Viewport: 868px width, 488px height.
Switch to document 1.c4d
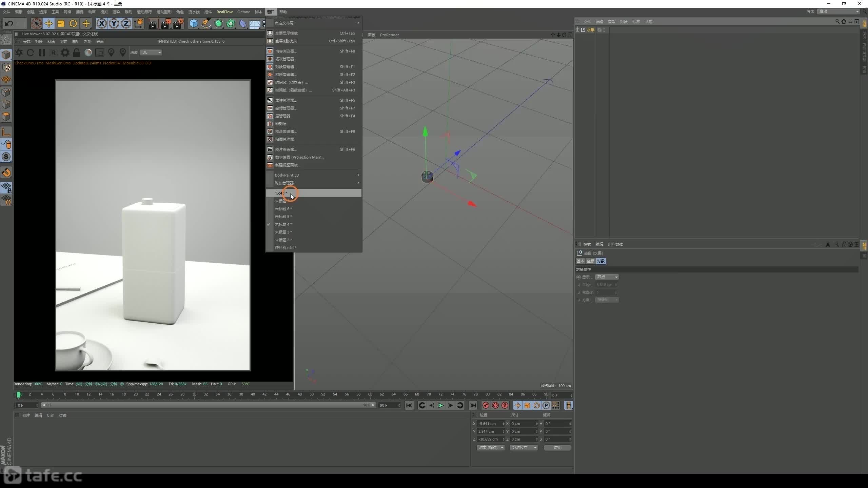314,193
